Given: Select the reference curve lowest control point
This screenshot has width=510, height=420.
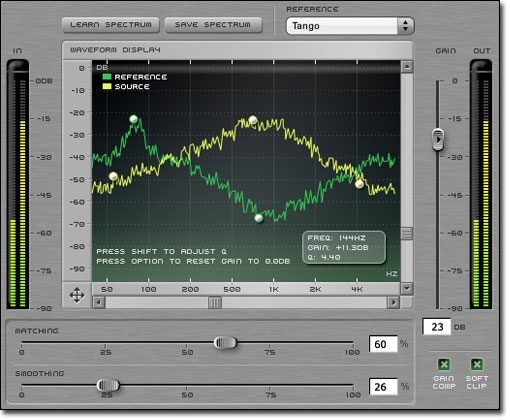Looking at the screenshot, I should [259, 219].
